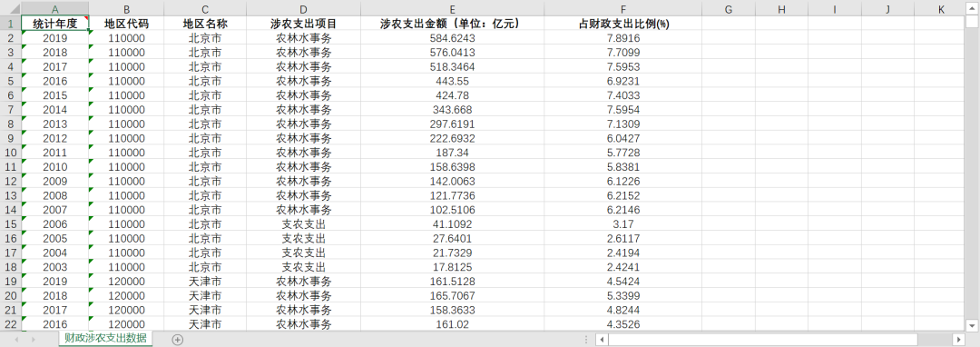The image size is (980, 347).
Task: Select the 财政涉农支出数据 sheet tab
Action: [x=105, y=338]
